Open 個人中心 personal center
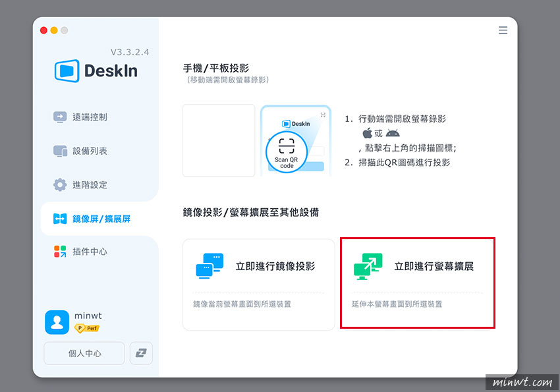 pyautogui.click(x=84, y=353)
